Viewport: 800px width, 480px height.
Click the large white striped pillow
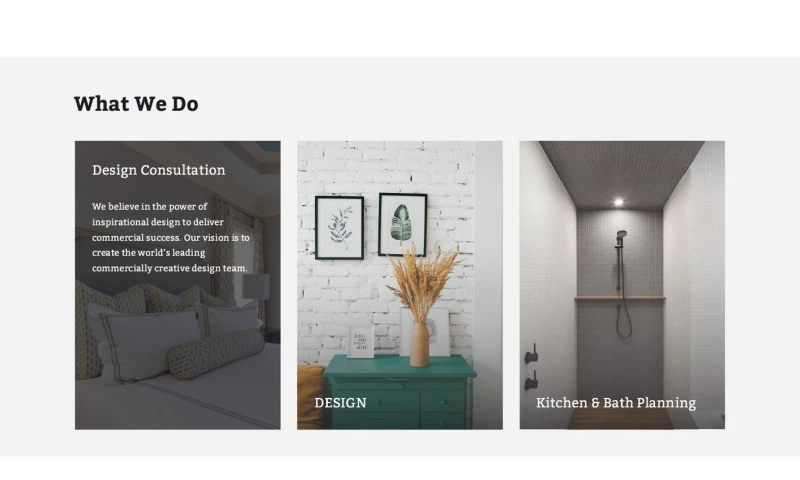pyautogui.click(x=144, y=342)
